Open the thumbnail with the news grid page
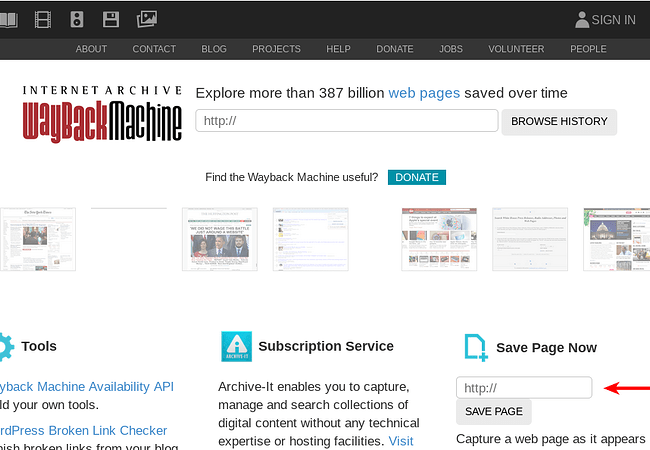Image resolution: width=650 pixels, height=450 pixels. pyautogui.click(x=439, y=239)
